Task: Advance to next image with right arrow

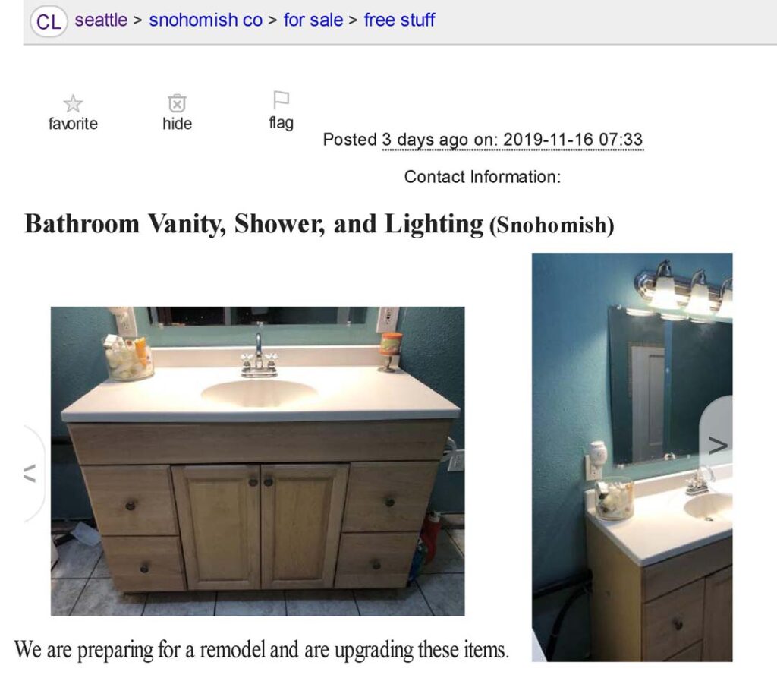Action: (716, 445)
